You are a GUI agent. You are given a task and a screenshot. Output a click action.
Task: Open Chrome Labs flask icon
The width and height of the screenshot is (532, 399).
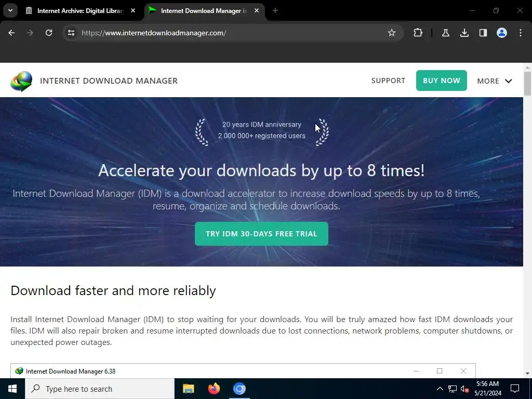coord(445,33)
